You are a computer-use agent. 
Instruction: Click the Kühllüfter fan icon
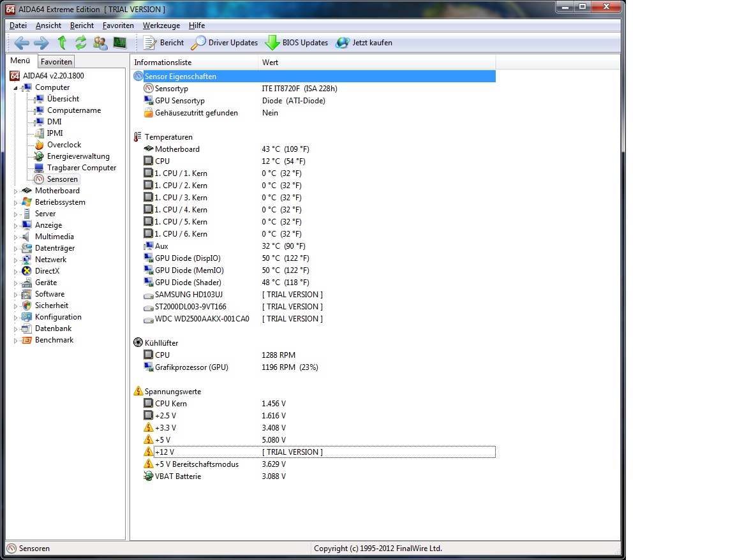(x=138, y=343)
